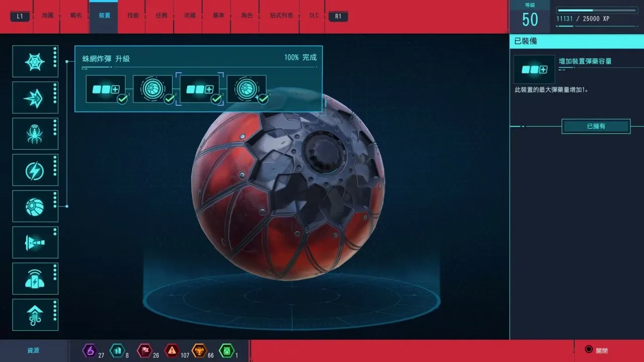The image size is (644, 362).
Task: Select the Impact Web starburst gadget icon
Action: click(35, 98)
